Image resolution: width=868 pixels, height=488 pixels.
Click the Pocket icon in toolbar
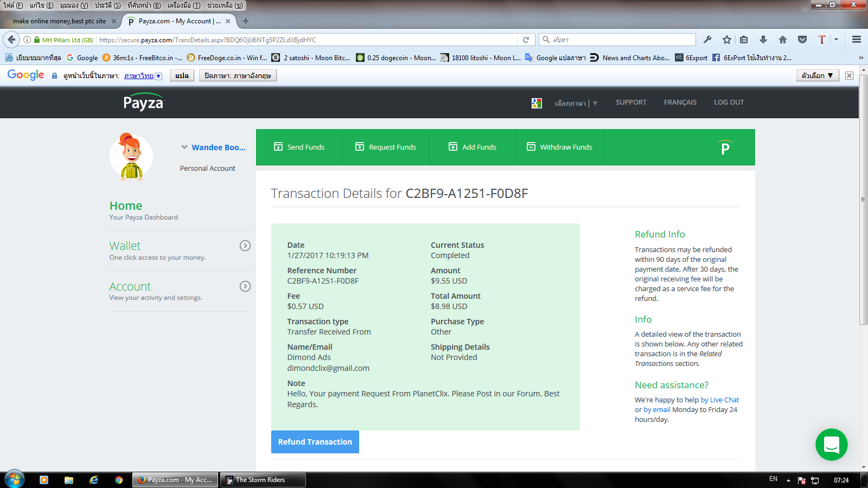(x=802, y=40)
